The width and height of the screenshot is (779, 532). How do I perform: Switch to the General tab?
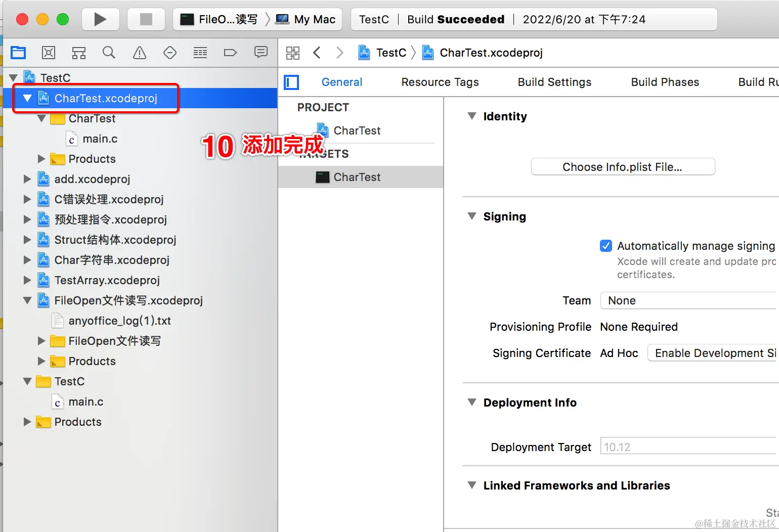pos(342,82)
